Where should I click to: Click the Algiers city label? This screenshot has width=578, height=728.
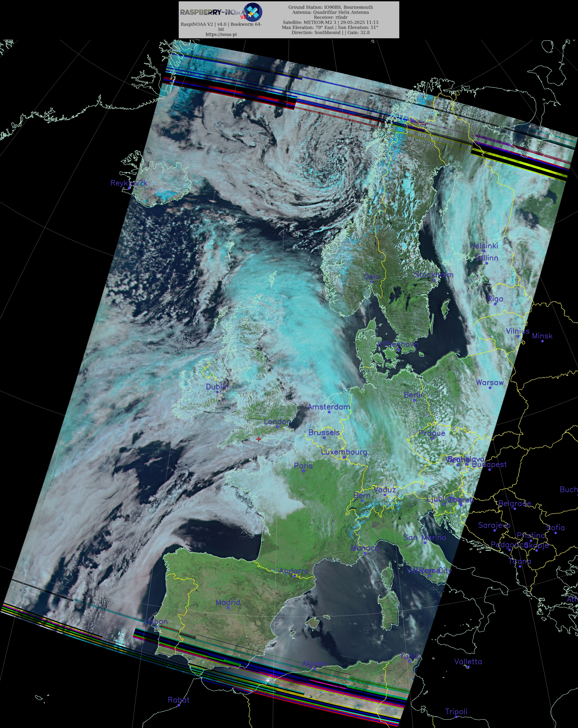tap(314, 664)
